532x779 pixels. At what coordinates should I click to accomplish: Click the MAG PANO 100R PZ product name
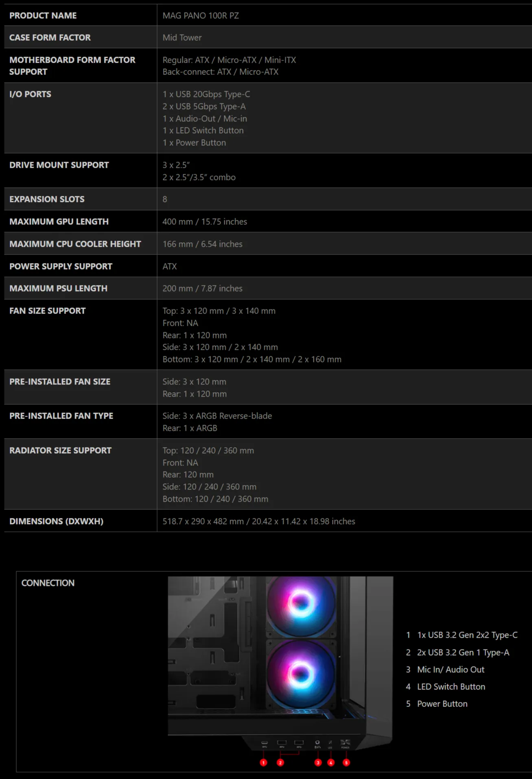tap(201, 15)
